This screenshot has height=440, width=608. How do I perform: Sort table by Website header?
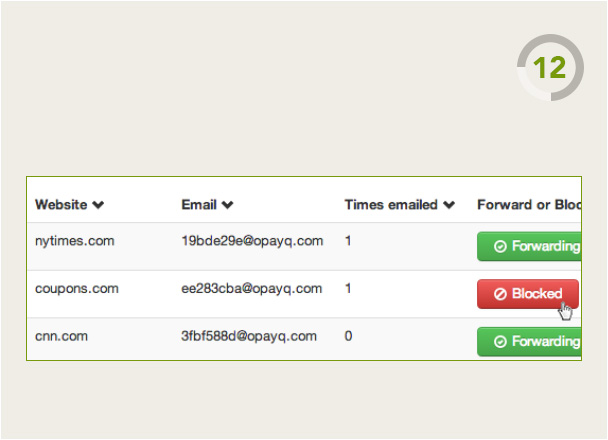pyautogui.click(x=61, y=204)
